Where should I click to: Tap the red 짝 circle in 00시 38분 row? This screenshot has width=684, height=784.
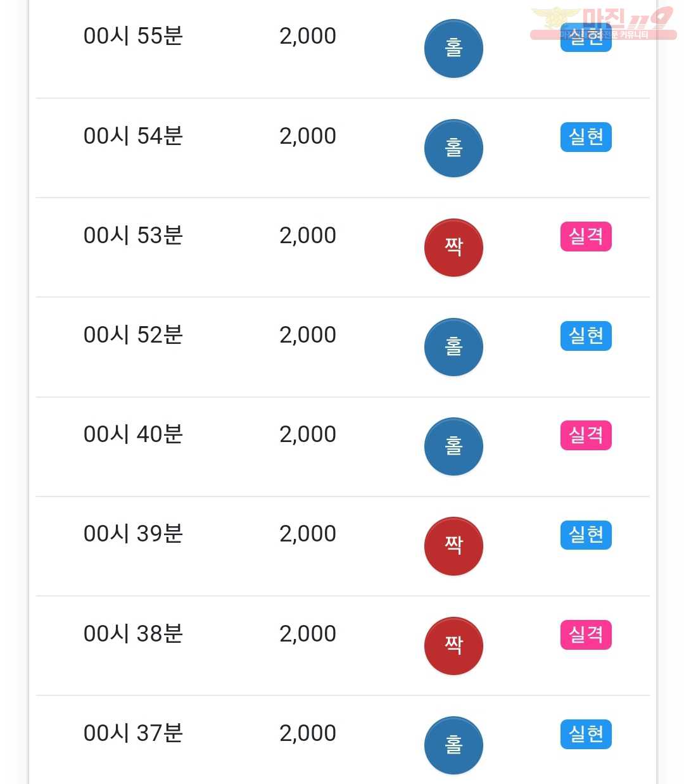tap(453, 645)
